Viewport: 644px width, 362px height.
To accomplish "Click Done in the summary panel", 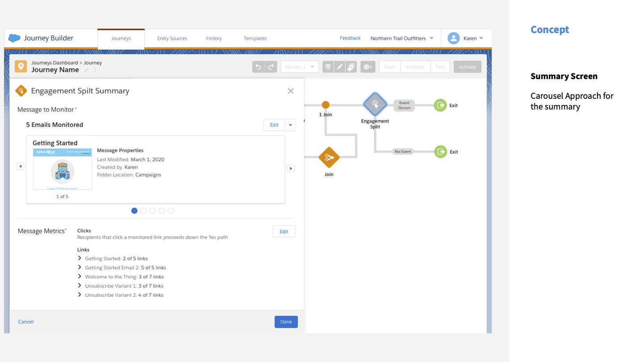I will (286, 322).
